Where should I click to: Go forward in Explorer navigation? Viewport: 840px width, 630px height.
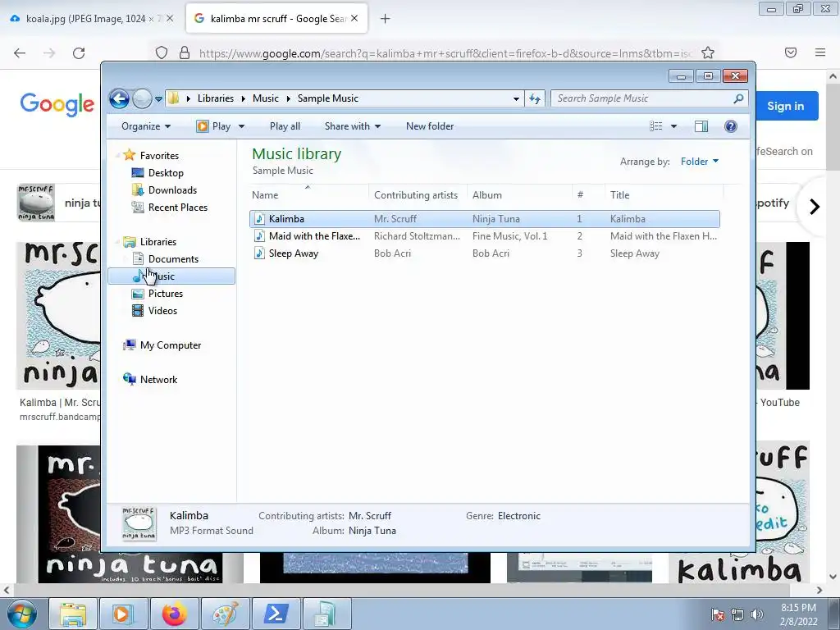click(x=142, y=98)
